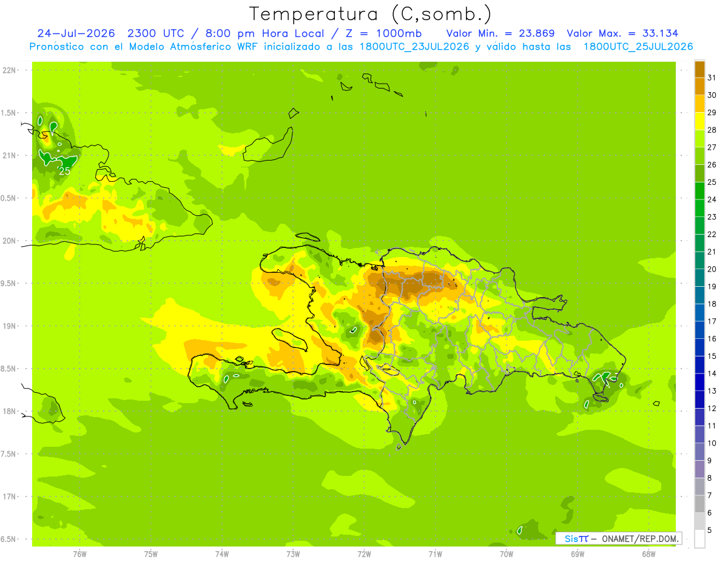Pick the colorbar swatch between 30 and 31
The image size is (728, 562).
pos(699,86)
